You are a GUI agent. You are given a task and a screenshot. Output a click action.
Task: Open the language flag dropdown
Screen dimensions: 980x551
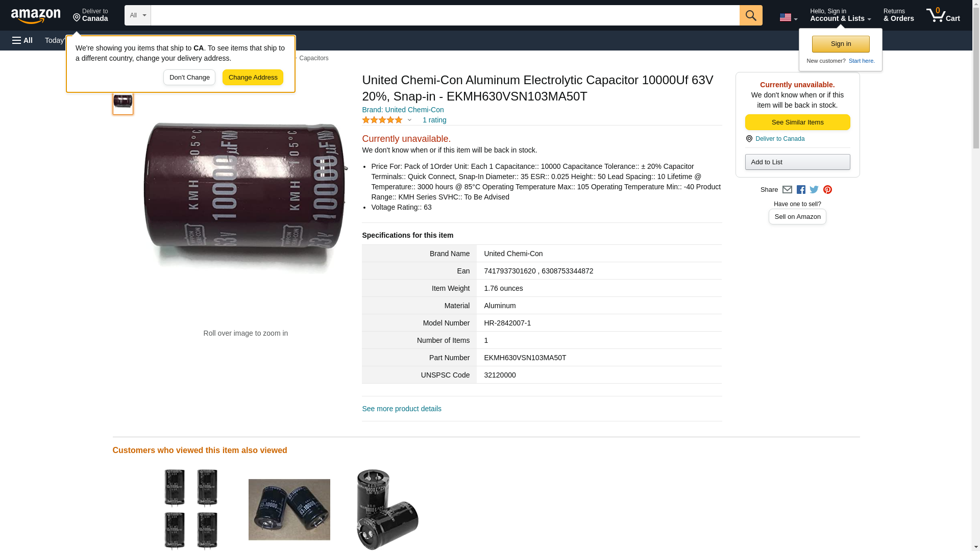pos(788,17)
